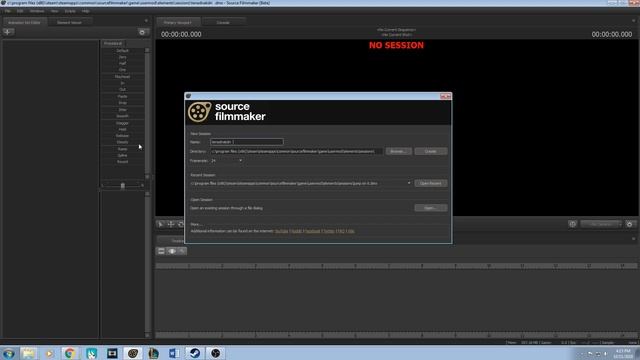The width and height of the screenshot is (640, 360).
Task: Select the Zero procedural preset
Action: 122,57
